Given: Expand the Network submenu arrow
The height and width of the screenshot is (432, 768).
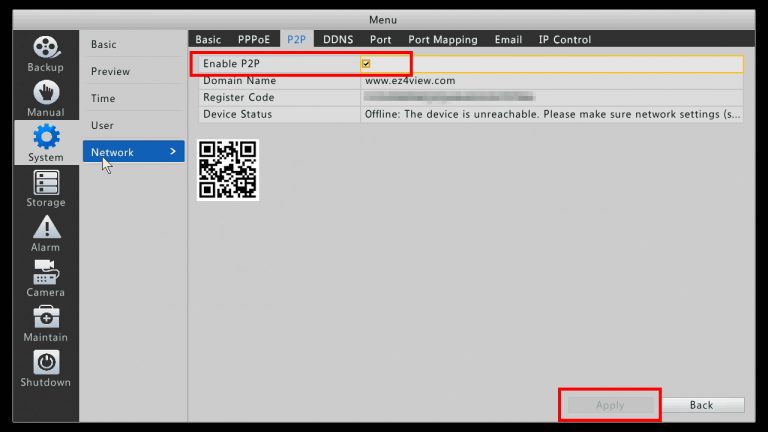Looking at the screenshot, I should (173, 152).
